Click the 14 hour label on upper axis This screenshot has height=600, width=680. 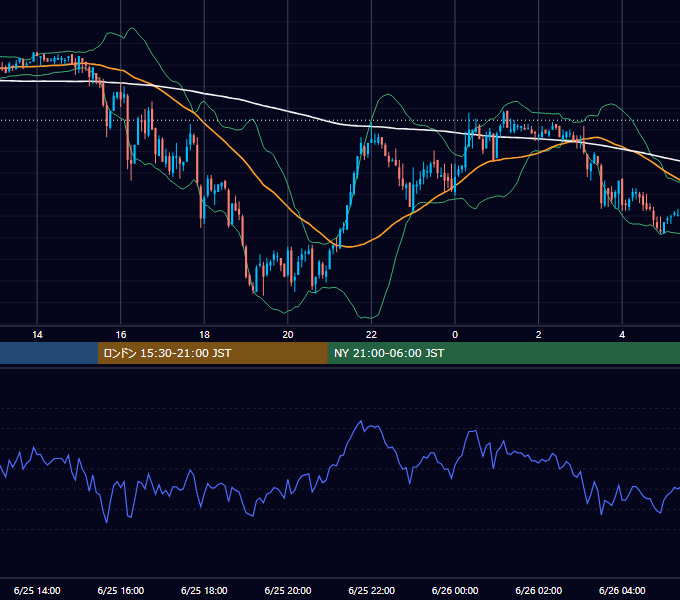(x=37, y=335)
